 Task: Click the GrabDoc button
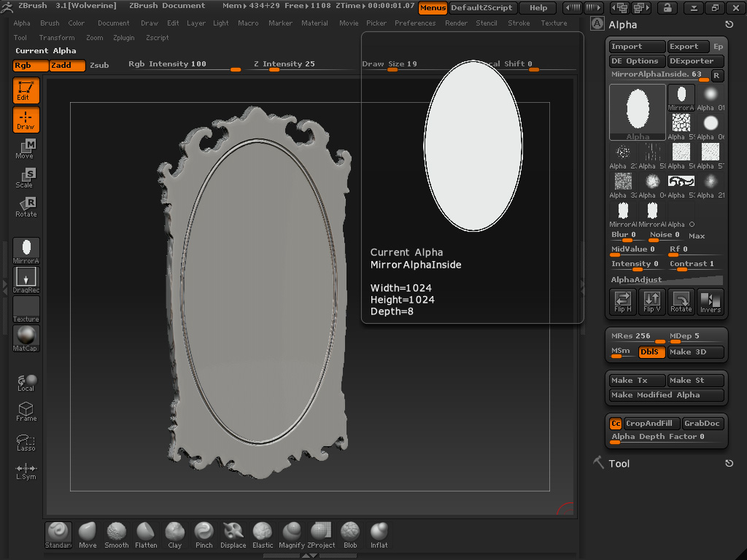[x=702, y=424]
